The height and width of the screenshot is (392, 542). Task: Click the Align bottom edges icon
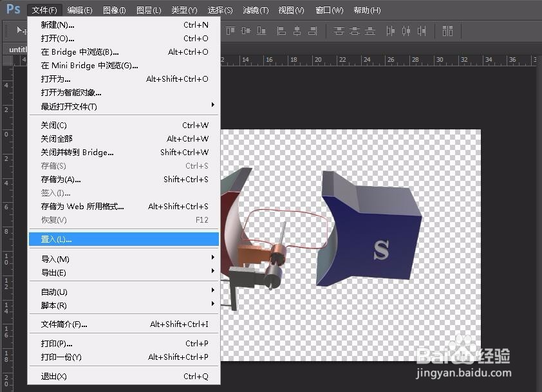click(x=261, y=30)
